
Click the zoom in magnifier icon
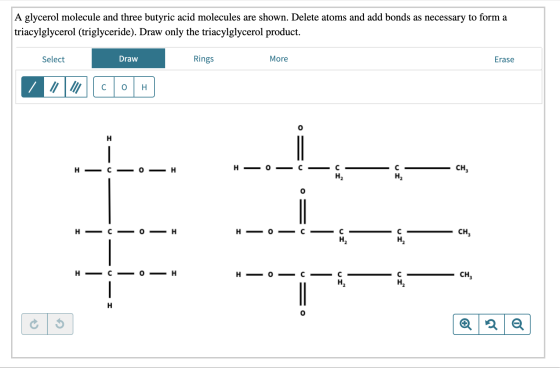coord(466,324)
